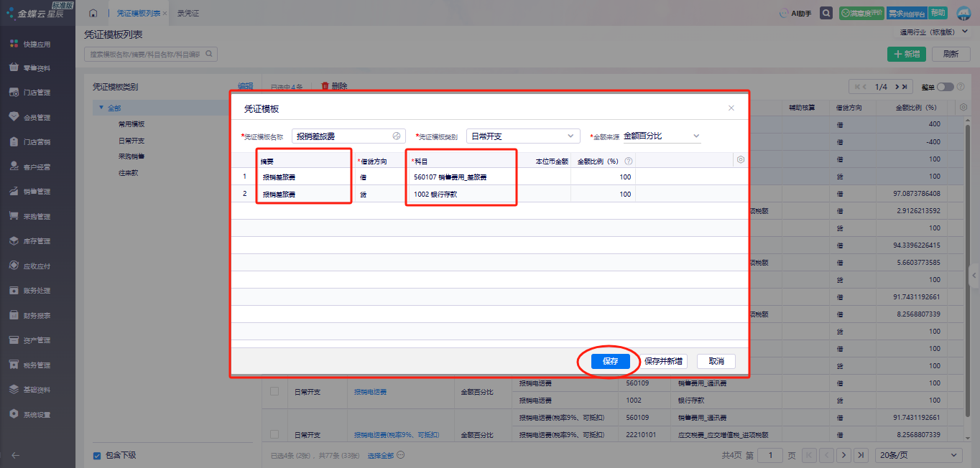Image resolution: width=980 pixels, height=468 pixels.
Task: Open 财务报表 in the left sidebar
Action: (x=37, y=315)
